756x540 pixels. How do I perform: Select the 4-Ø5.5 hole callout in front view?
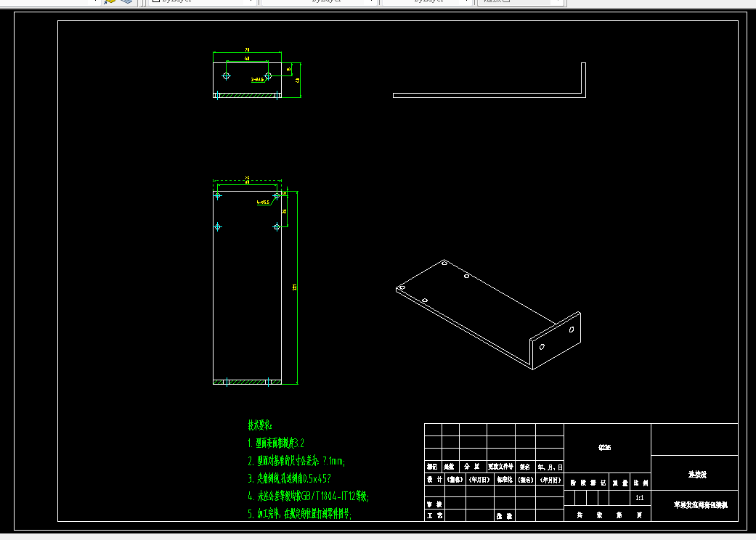pyautogui.click(x=263, y=202)
